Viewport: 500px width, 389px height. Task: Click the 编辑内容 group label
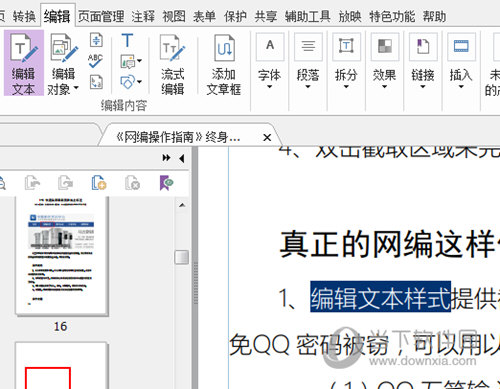tap(124, 106)
